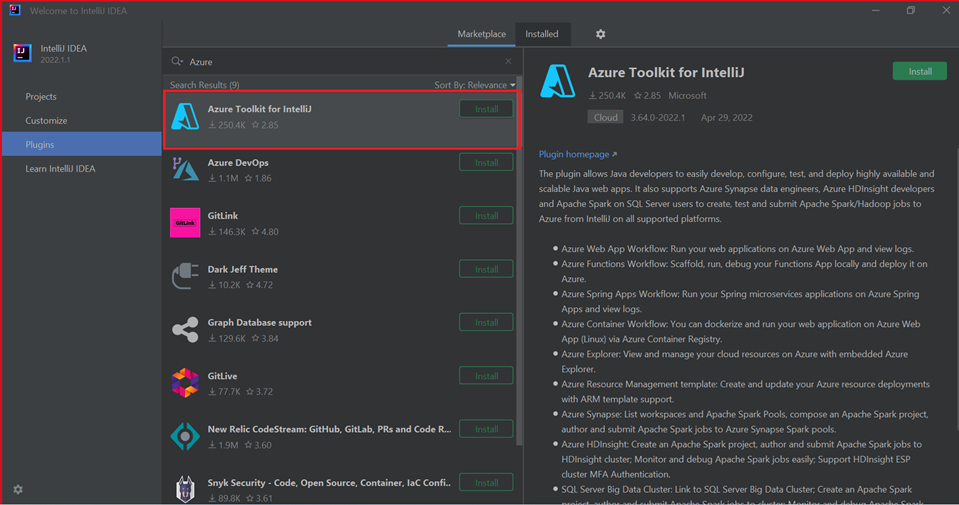
Task: Open the Sort By: Relevance dropdown
Action: [475, 85]
